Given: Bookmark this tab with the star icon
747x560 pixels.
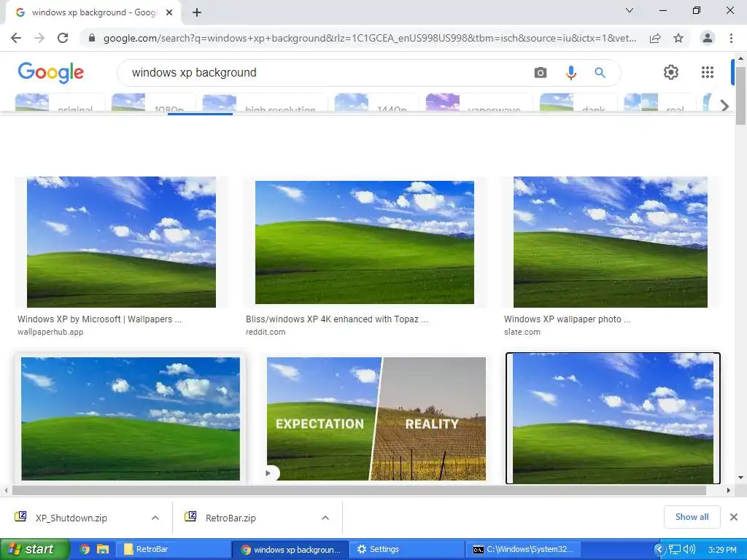Looking at the screenshot, I should click(678, 38).
